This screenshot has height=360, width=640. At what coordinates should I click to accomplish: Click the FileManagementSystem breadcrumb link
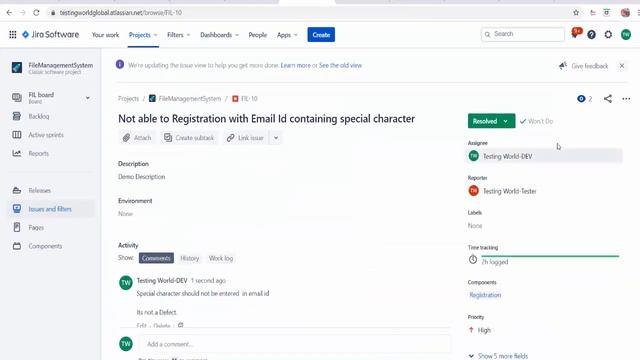[x=185, y=99]
